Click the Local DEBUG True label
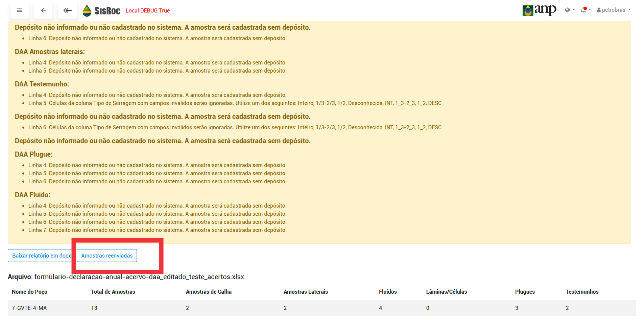 pyautogui.click(x=147, y=10)
